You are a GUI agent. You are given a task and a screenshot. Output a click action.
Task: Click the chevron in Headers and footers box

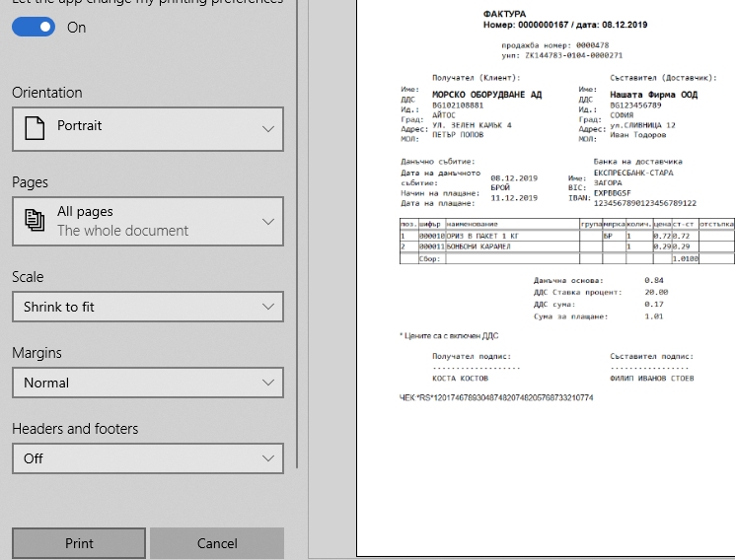coord(268,458)
